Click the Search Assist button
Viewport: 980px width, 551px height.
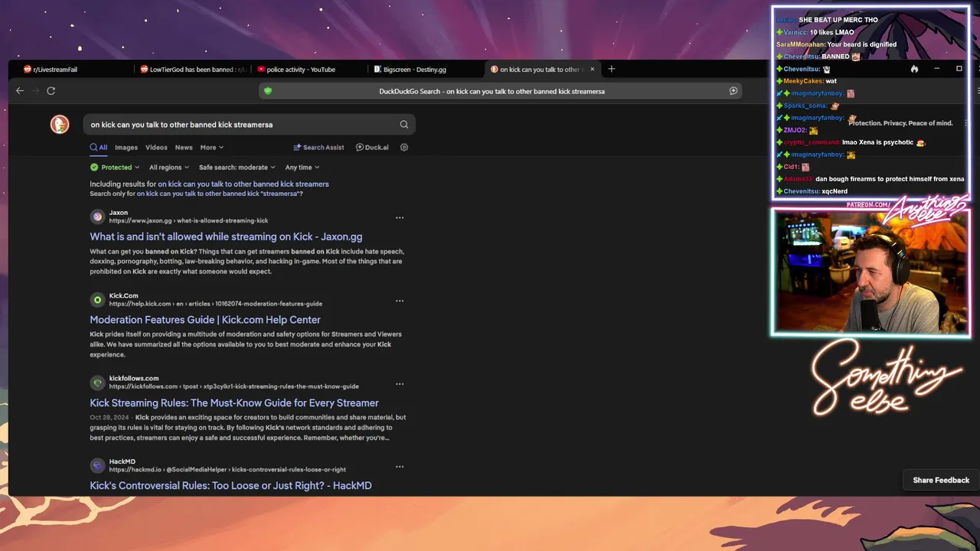(x=318, y=148)
